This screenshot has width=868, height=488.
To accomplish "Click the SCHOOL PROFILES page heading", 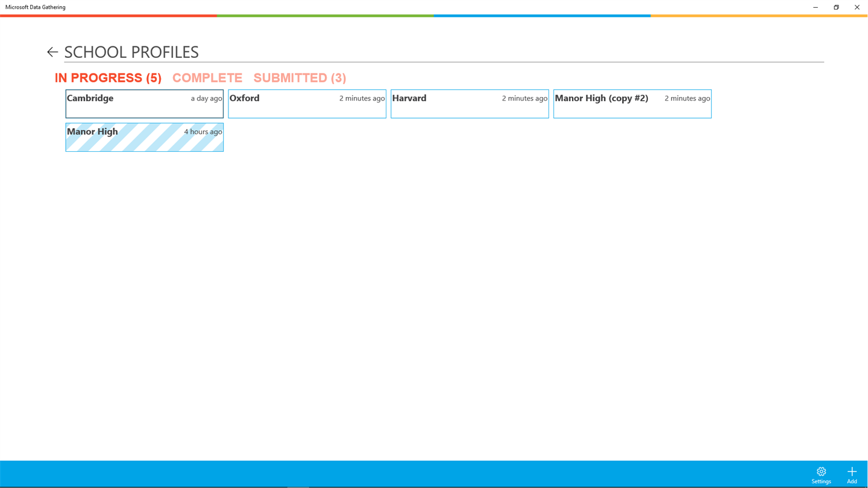I will click(131, 52).
